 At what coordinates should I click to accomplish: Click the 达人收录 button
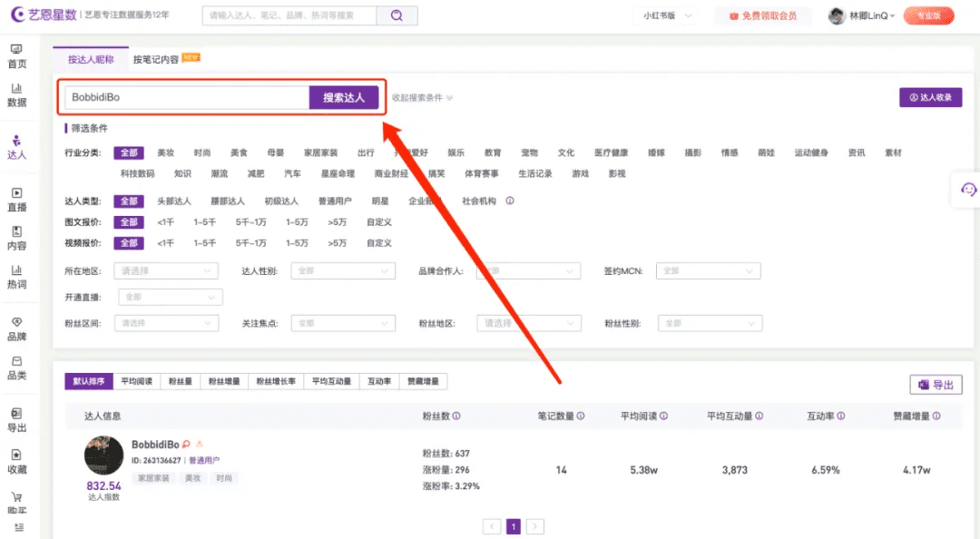(x=931, y=97)
